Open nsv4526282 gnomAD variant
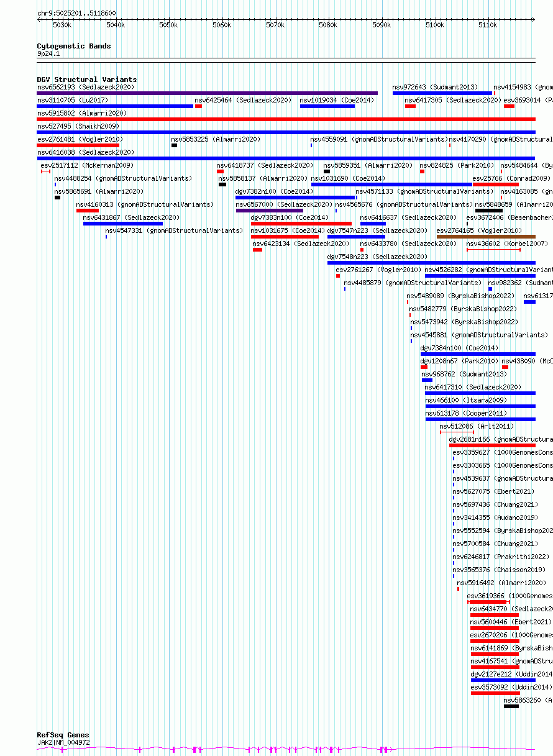 [488, 270]
